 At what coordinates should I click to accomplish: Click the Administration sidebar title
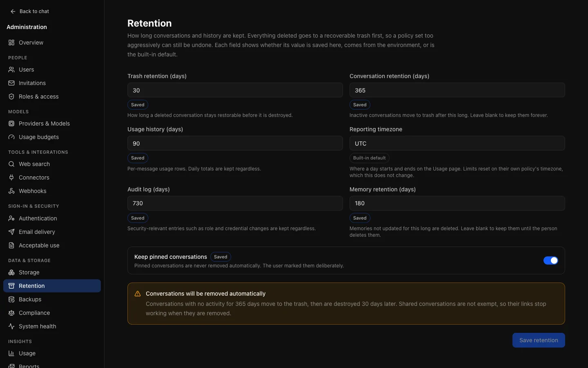[27, 27]
